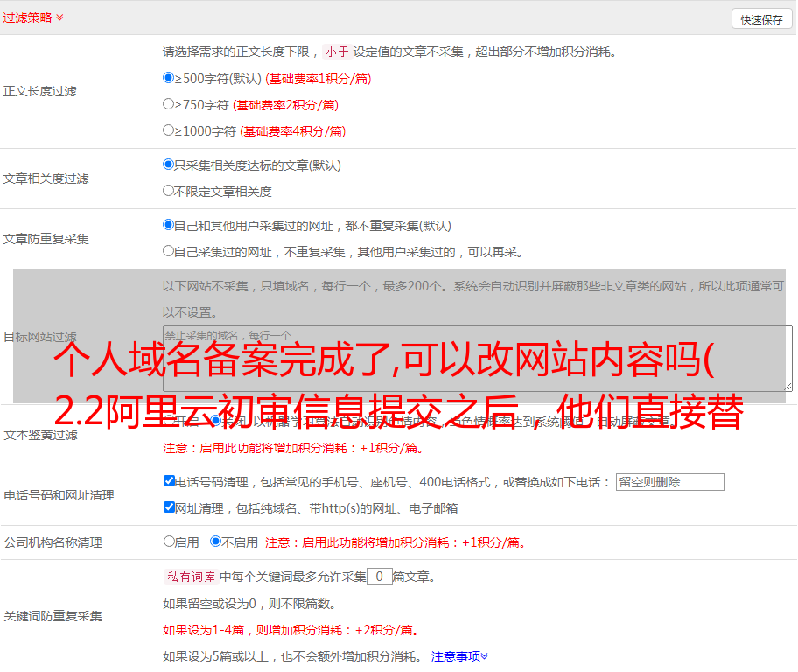The height and width of the screenshot is (672, 798).
Task: Click the note 如果留空或设为0，则不限篇数。
Action: pos(249,604)
